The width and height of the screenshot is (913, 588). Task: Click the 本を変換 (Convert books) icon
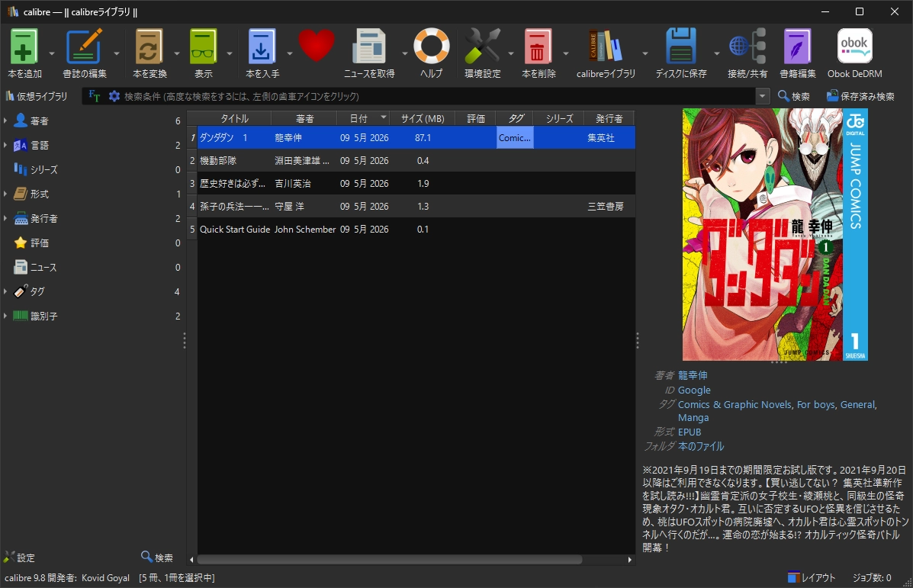point(149,47)
